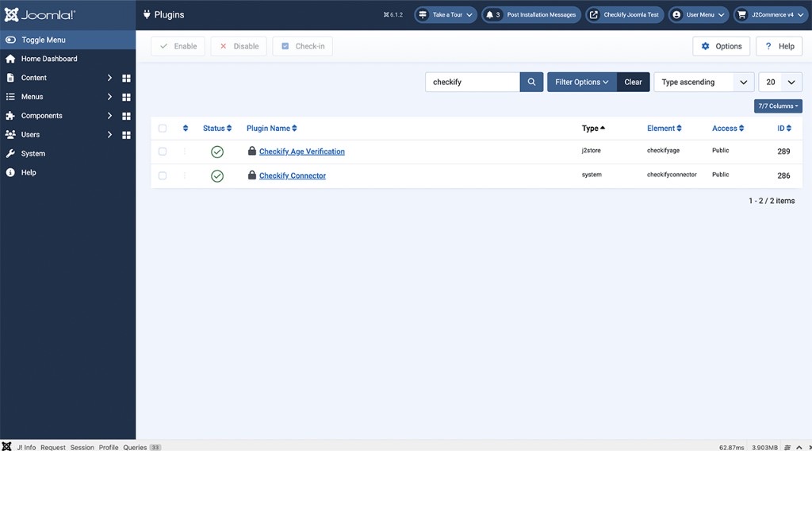The width and height of the screenshot is (812, 508).
Task: Open the Take a Tour dropdown
Action: (446, 14)
